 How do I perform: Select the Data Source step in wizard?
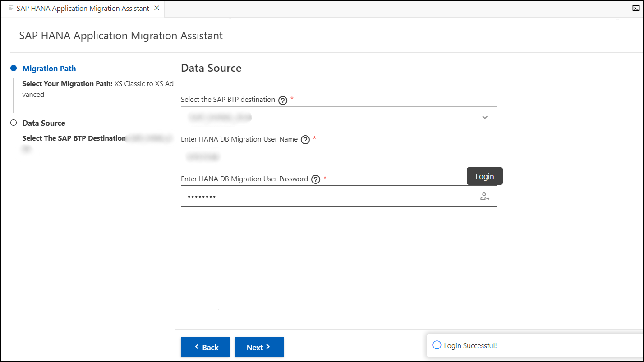pyautogui.click(x=44, y=123)
